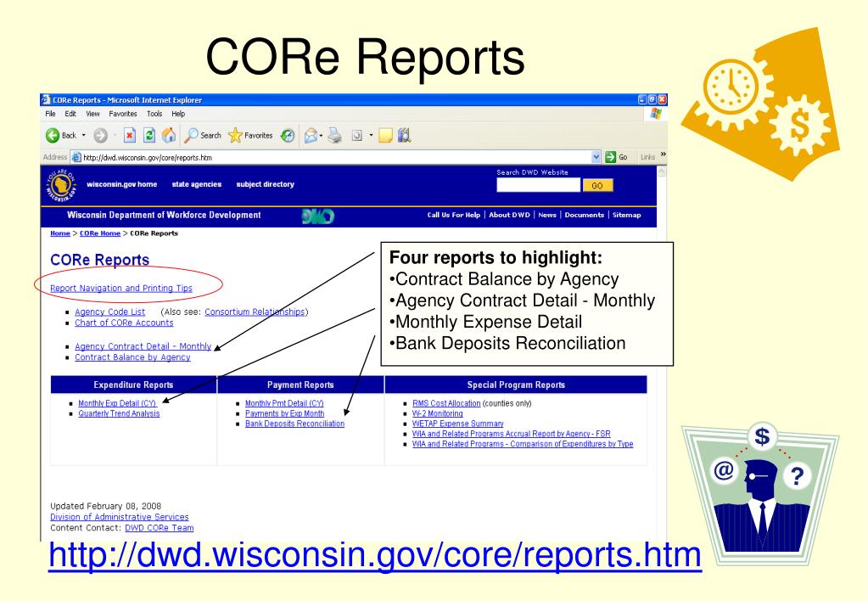
Task: Click the grey Forward arrow button
Action: tap(100, 135)
